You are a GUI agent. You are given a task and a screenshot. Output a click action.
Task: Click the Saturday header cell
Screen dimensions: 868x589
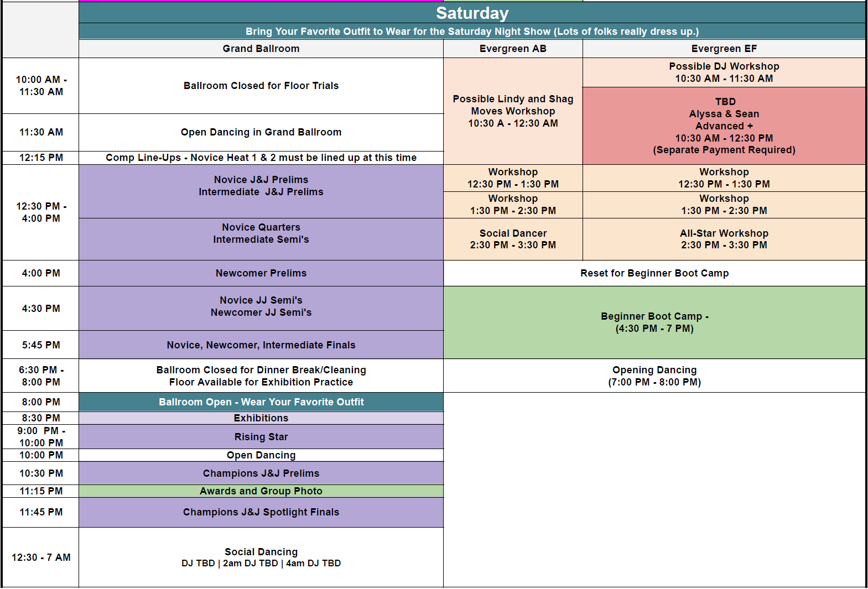[x=472, y=13]
